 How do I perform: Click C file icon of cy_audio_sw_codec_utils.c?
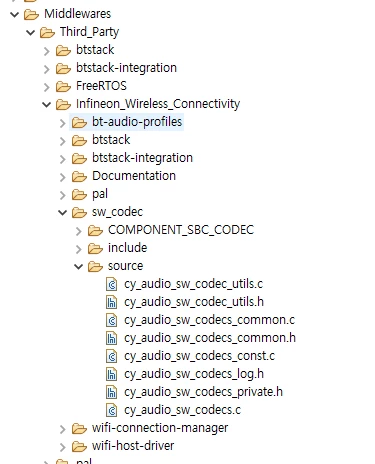point(112,284)
